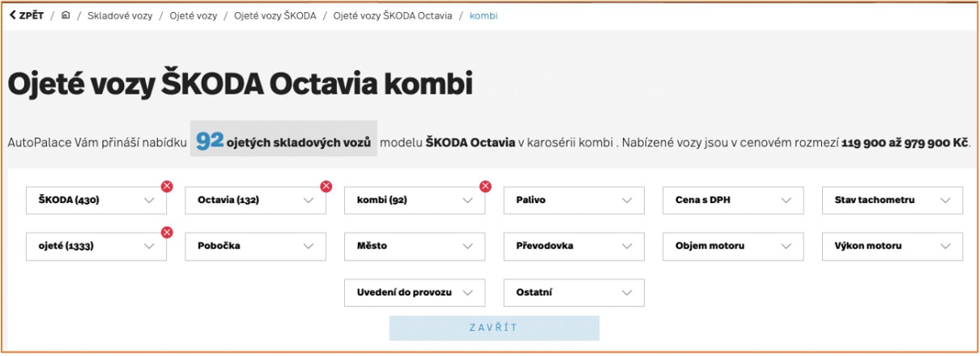980x356 pixels.
Task: Expand the Cena s DPH dropdown
Action: click(x=734, y=200)
